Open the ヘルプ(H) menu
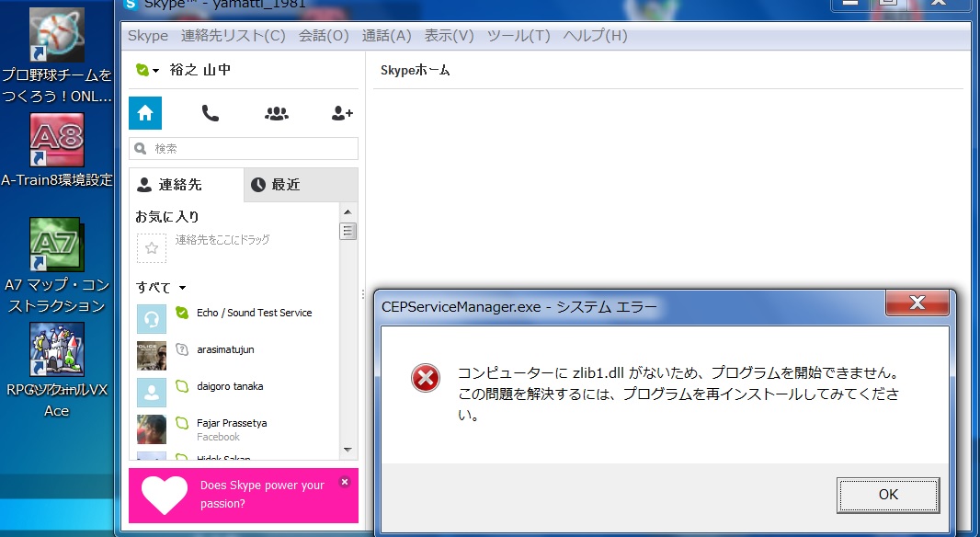 [595, 36]
